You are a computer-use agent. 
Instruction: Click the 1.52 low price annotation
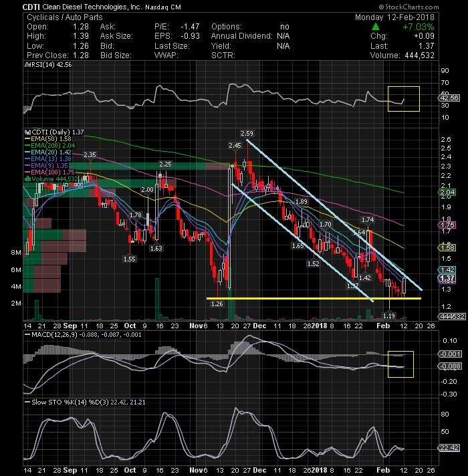click(x=313, y=264)
